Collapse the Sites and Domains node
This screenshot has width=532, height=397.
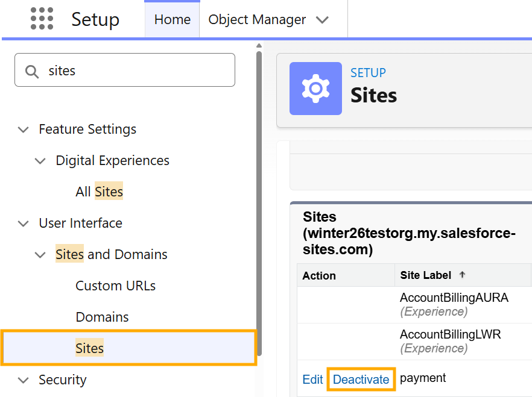[x=40, y=255]
